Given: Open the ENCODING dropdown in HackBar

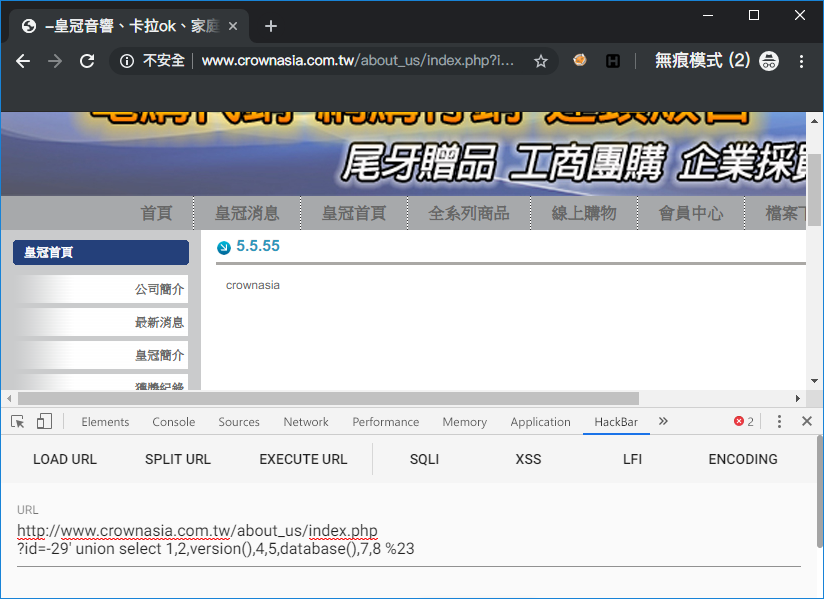Looking at the screenshot, I should tap(743, 459).
